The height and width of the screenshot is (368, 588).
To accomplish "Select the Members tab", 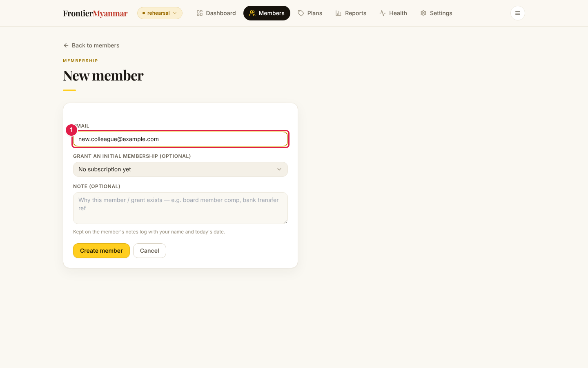I will 267,13.
